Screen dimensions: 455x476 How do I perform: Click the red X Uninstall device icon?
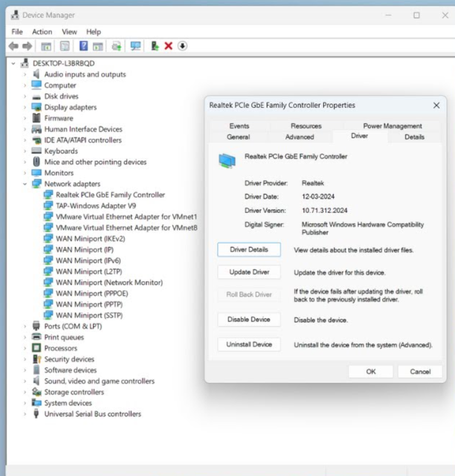[168, 46]
